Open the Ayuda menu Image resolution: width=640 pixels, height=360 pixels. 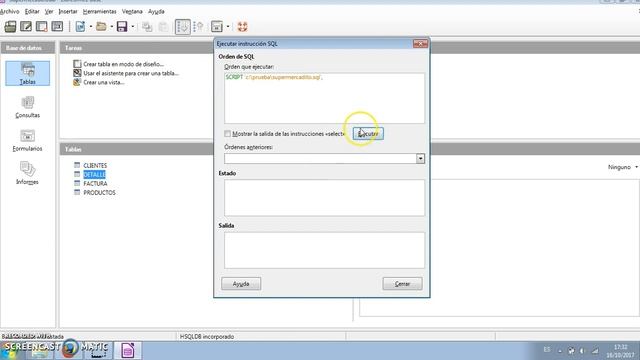[x=156, y=11]
